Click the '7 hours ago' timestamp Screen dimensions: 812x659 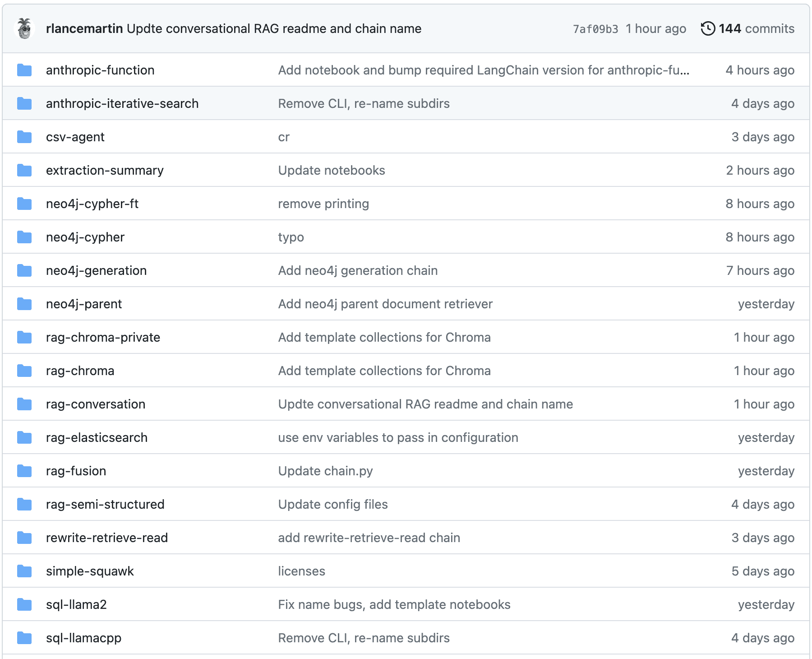(760, 270)
